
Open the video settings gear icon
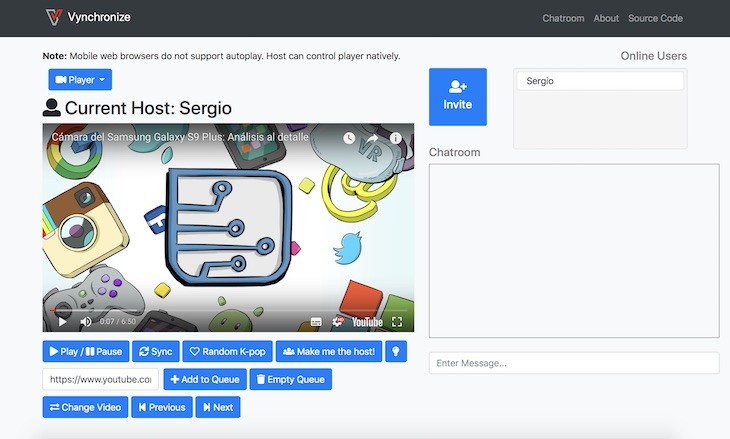pyautogui.click(x=338, y=322)
